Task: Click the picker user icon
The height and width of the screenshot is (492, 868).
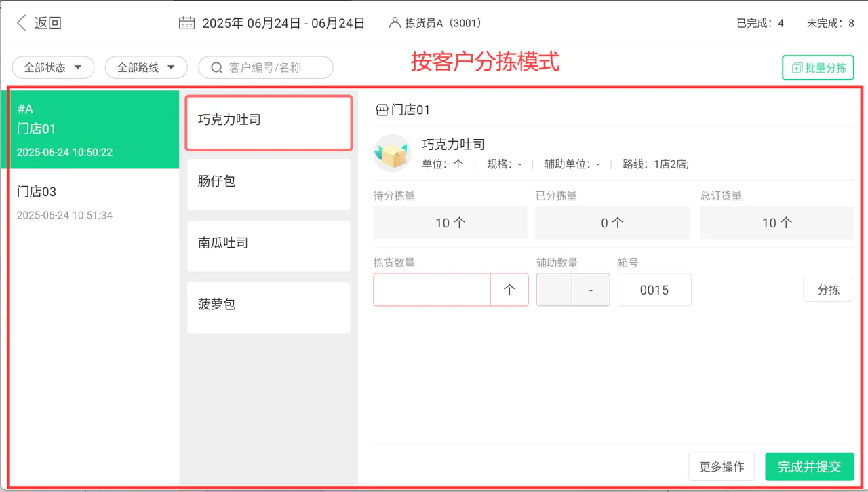Action: (395, 23)
